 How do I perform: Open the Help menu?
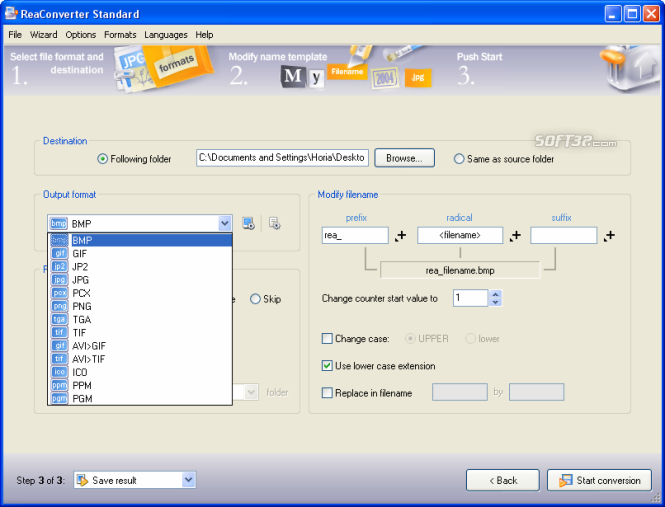click(204, 35)
